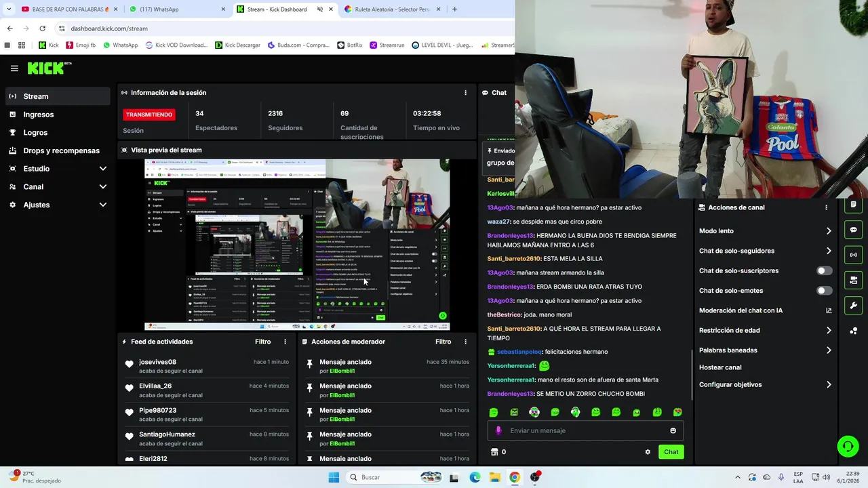
Task: Open the Streamrun bookmark
Action: click(x=387, y=45)
